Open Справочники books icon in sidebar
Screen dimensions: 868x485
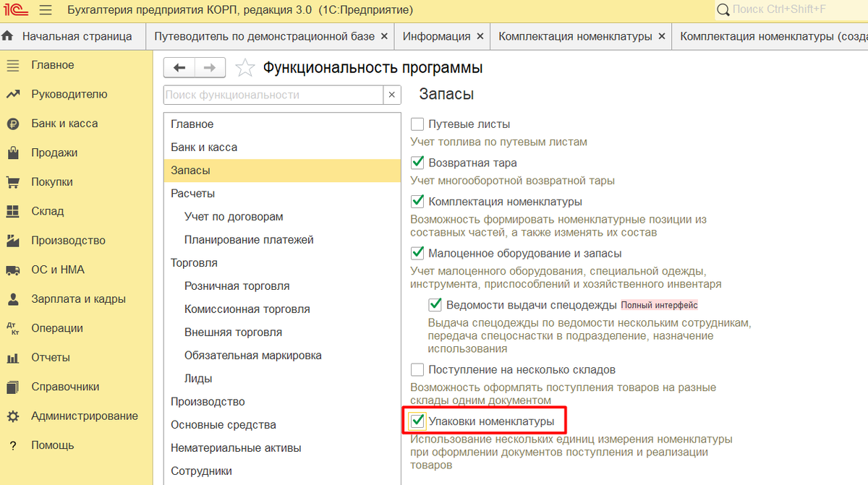click(x=12, y=387)
